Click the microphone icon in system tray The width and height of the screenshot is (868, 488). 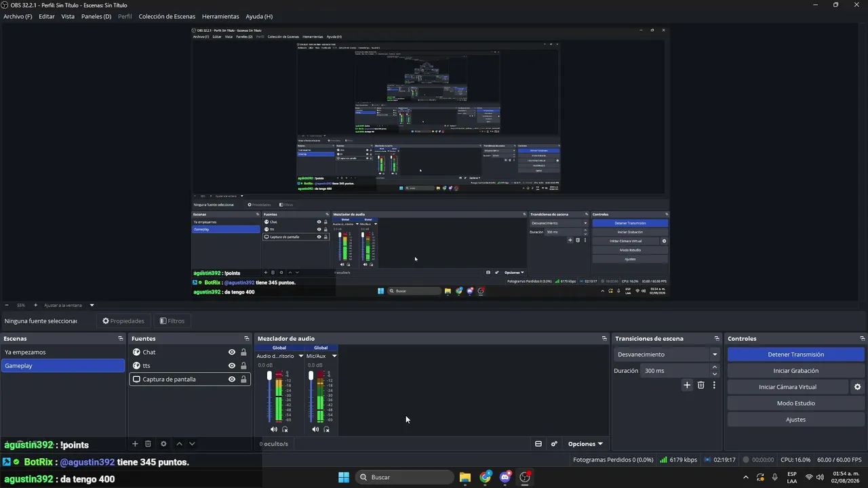coord(775,477)
